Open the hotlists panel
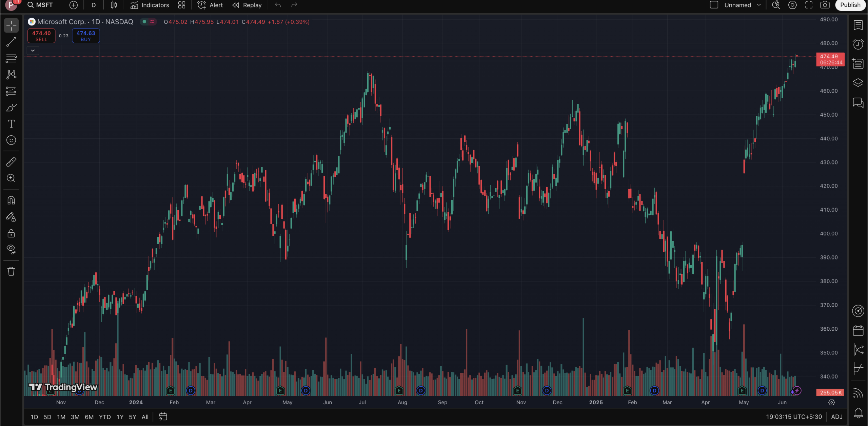 pos(858,63)
